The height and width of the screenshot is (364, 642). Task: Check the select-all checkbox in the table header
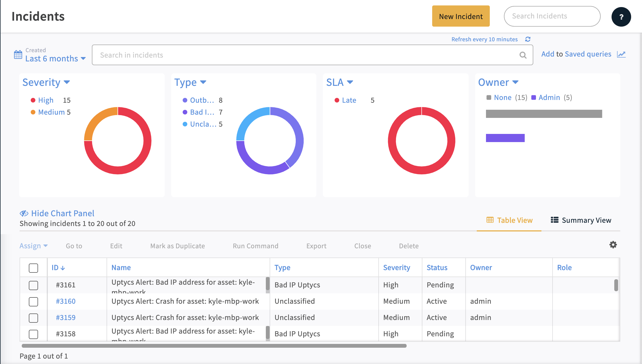(33, 268)
